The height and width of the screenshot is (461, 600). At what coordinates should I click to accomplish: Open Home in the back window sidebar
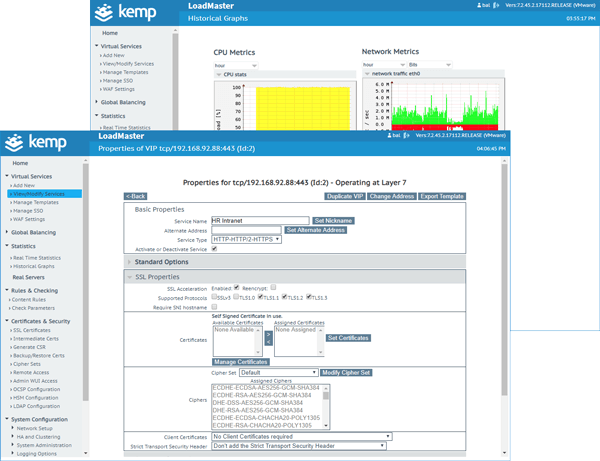point(110,33)
